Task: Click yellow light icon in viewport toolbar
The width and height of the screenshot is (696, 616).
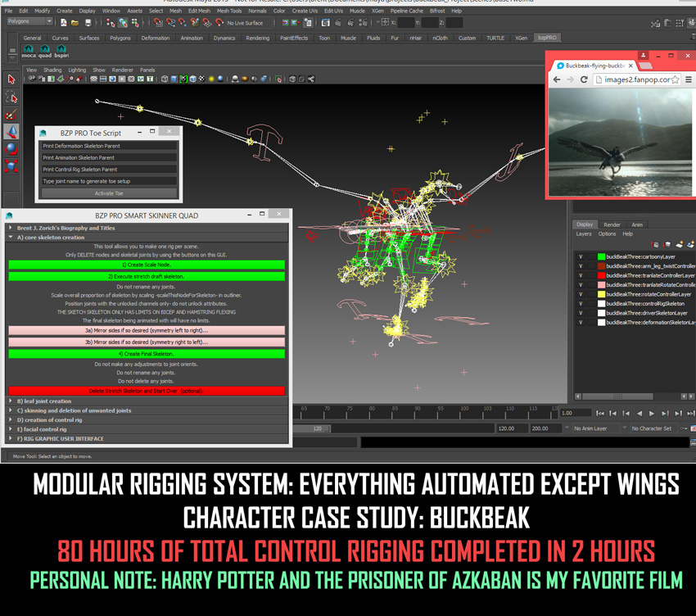Action: click(211, 79)
